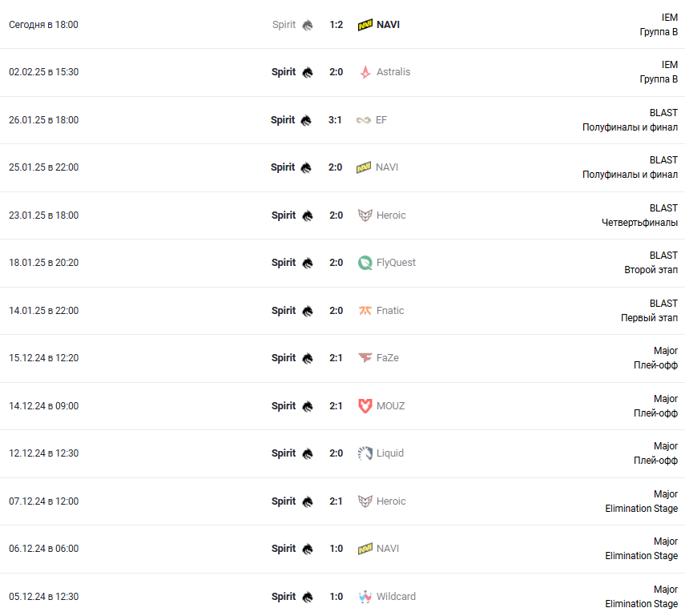Viewport: 685px width, 616px height.
Task: Click the Liquid horse logo
Action: pyautogui.click(x=365, y=453)
